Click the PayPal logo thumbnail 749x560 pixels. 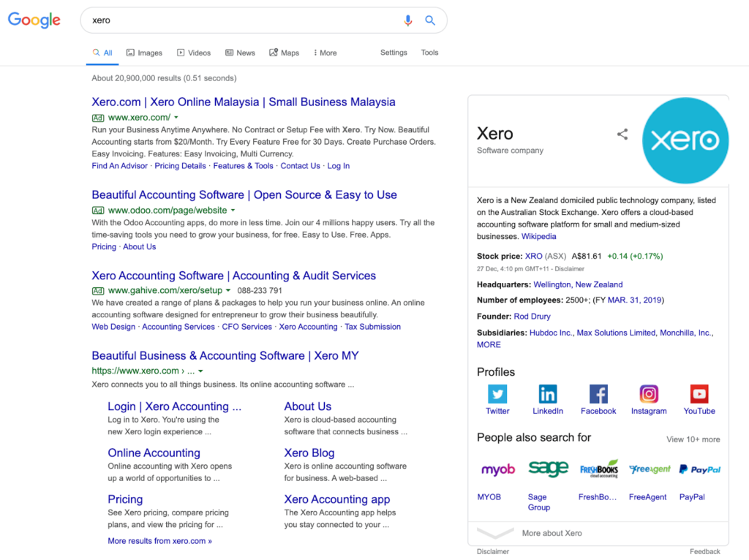700,470
